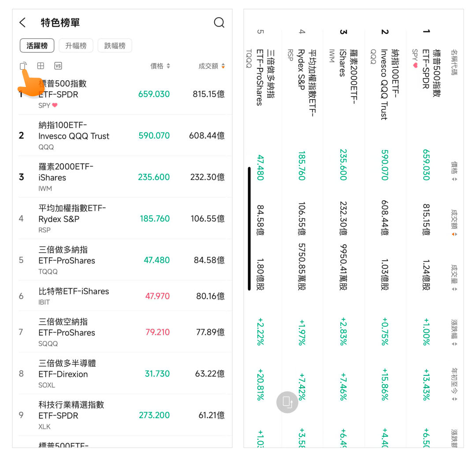Click the black scroll bar in landscape table
The image size is (476, 457).
tap(249, 228)
